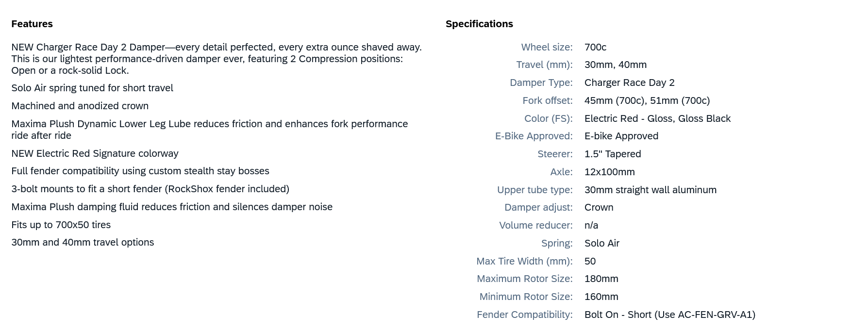Screen dimensions: 868x332
Task: Select the Bolt On - Short fender value
Action: point(669,315)
